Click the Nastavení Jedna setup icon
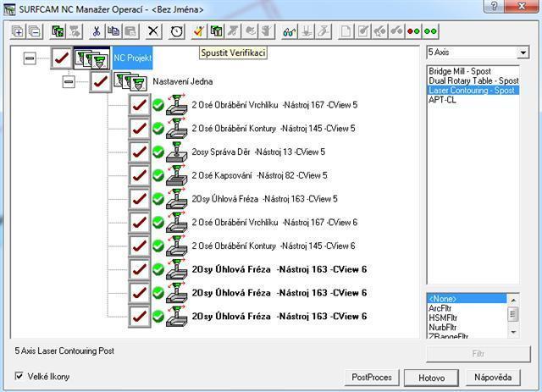Image resolution: width=542 pixels, height=392 pixels. (x=130, y=82)
